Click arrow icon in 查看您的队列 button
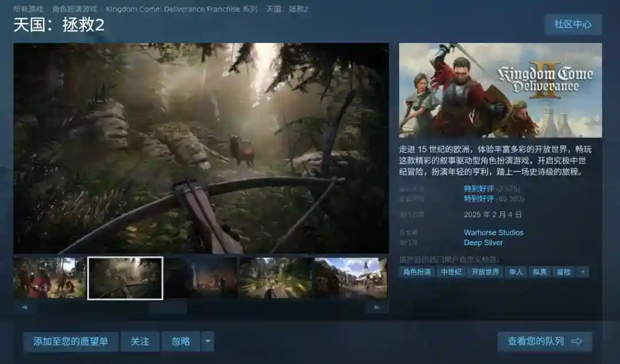Image resolution: width=620 pixels, height=364 pixels. (x=577, y=341)
